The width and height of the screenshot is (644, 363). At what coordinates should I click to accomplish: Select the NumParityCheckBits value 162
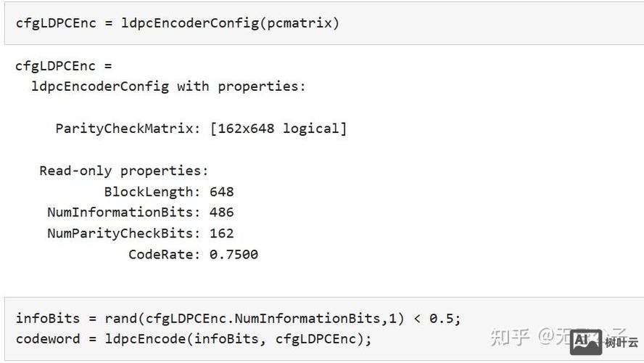click(x=222, y=234)
